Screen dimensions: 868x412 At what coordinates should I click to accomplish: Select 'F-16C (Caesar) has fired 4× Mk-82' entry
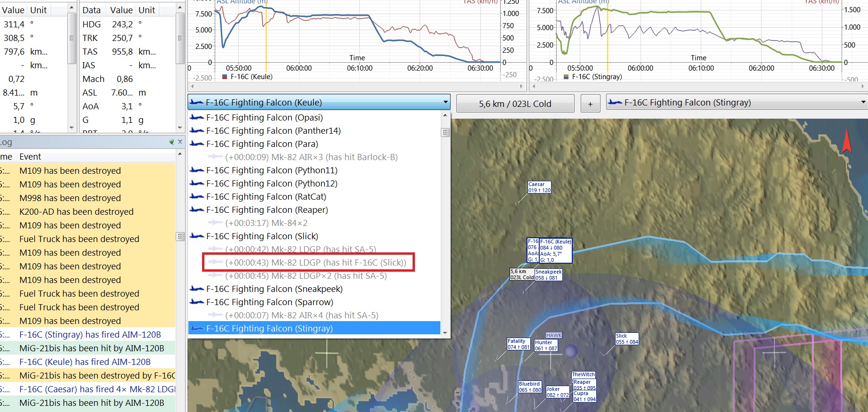pyautogui.click(x=88, y=389)
